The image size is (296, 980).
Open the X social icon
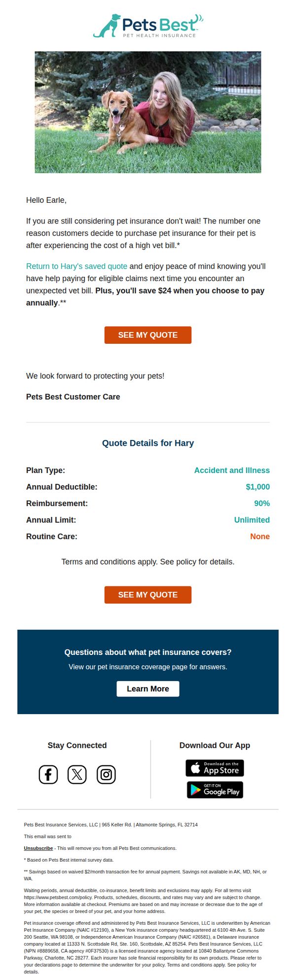pos(77,774)
